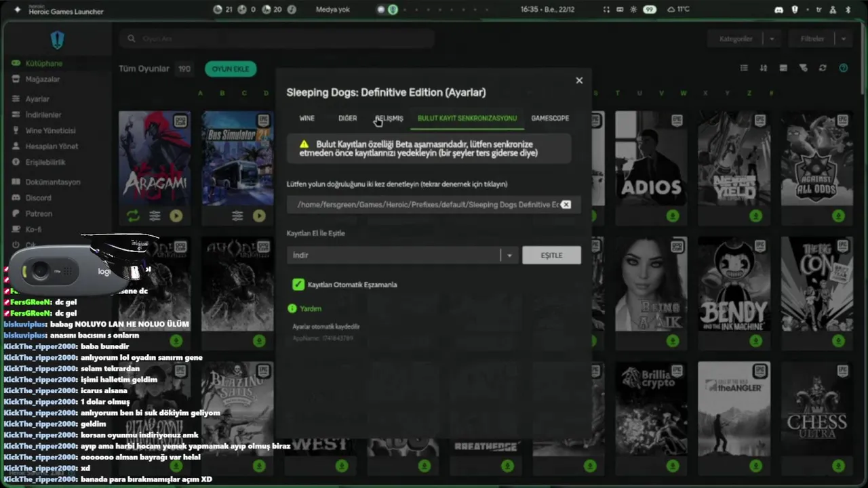
Task: Click the brightness sun icon in top bar
Action: [633, 9]
